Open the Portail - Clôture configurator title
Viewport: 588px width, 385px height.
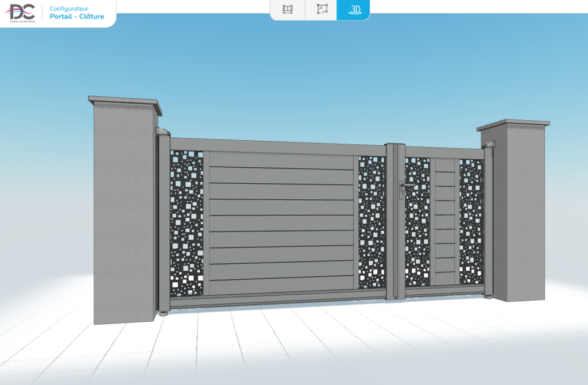tap(77, 17)
